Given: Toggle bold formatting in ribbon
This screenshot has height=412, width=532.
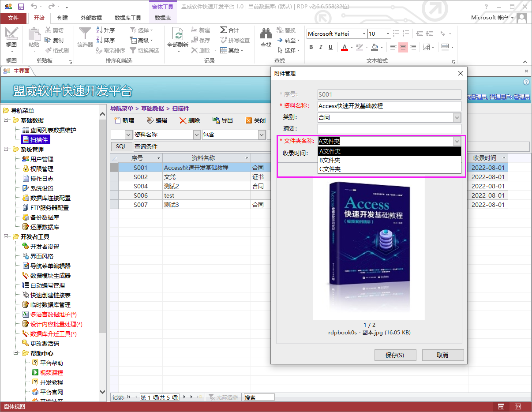Looking at the screenshot, I should [311, 47].
